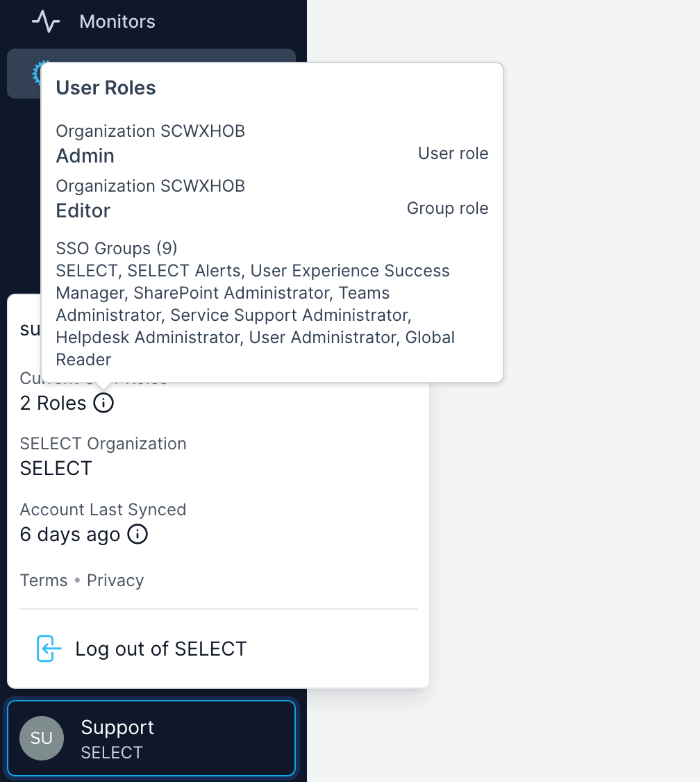Click the log out arrow icon

(49, 649)
